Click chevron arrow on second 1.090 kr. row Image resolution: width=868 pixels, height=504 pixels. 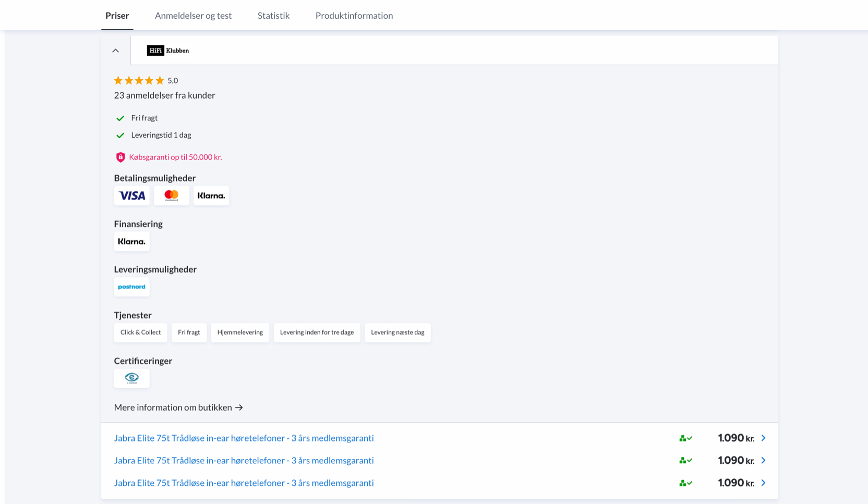763,461
